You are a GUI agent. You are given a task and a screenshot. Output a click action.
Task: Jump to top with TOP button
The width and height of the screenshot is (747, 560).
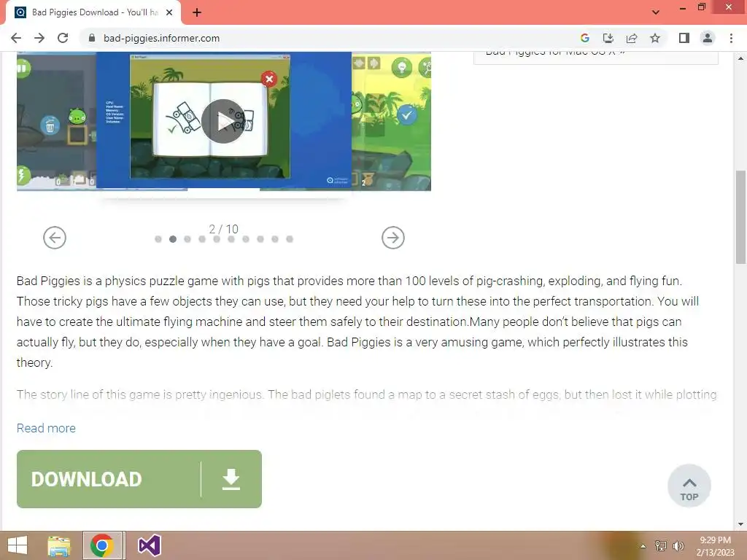tap(689, 486)
